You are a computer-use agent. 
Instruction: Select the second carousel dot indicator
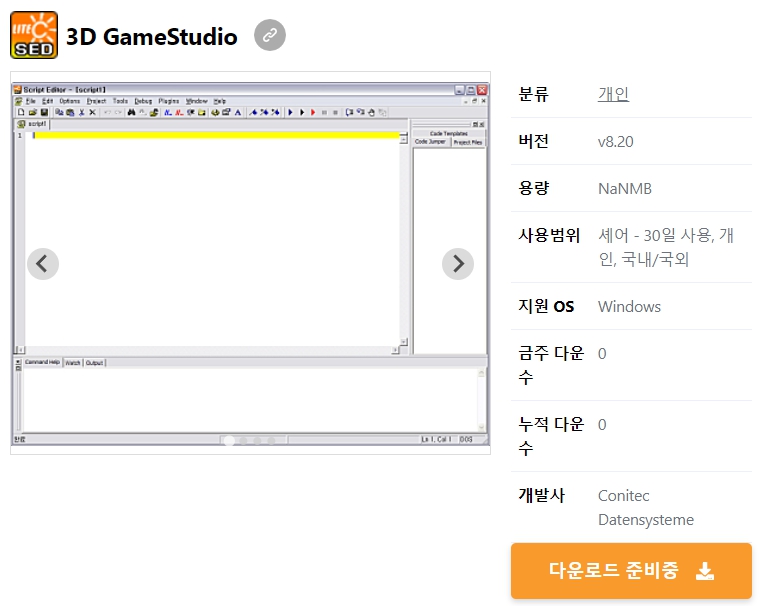243,441
